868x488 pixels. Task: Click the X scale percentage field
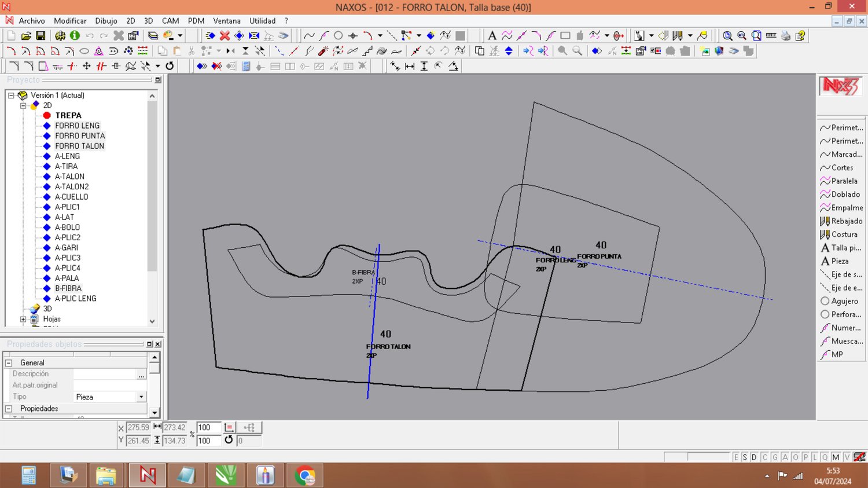[x=208, y=428]
